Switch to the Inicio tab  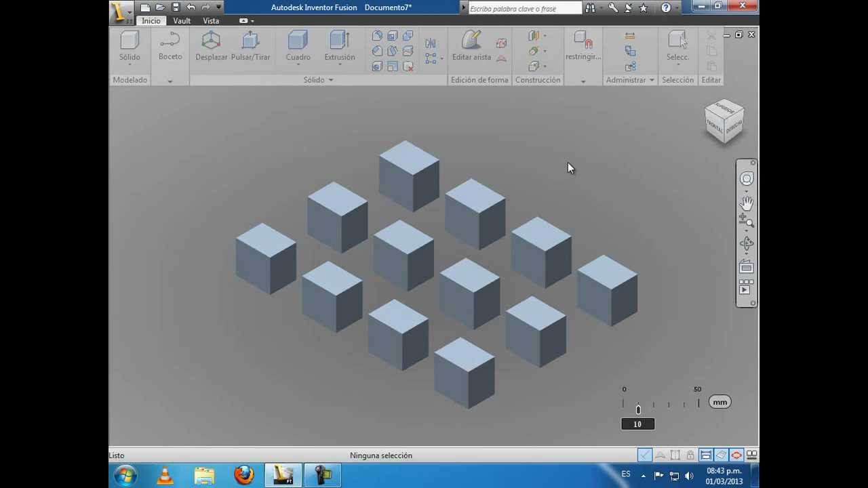point(151,21)
